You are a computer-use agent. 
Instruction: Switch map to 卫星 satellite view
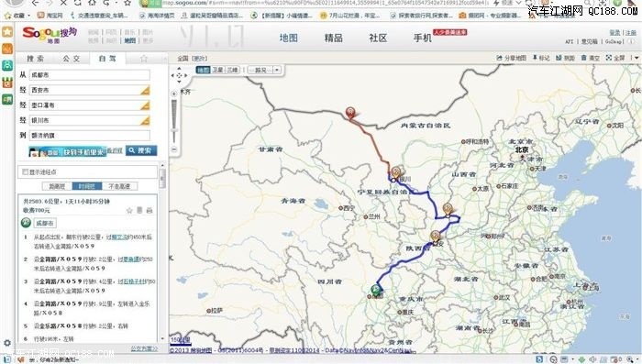pos(217,70)
